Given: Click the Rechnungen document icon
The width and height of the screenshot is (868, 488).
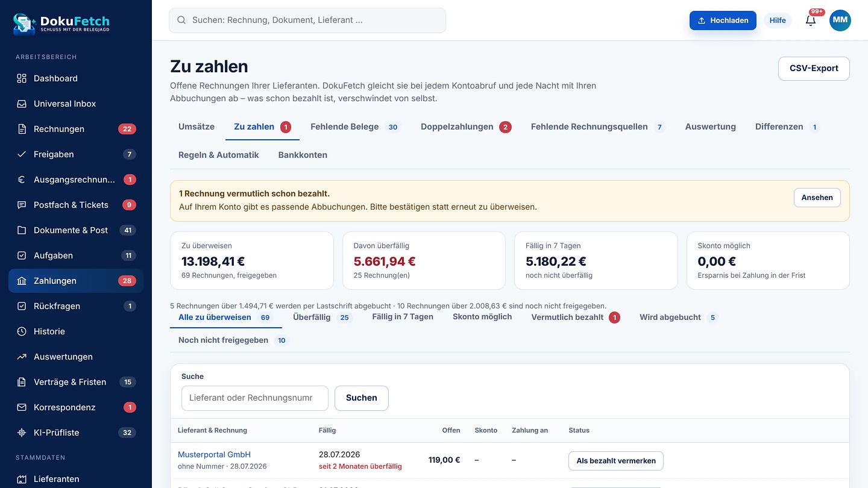Looking at the screenshot, I should click(x=22, y=129).
